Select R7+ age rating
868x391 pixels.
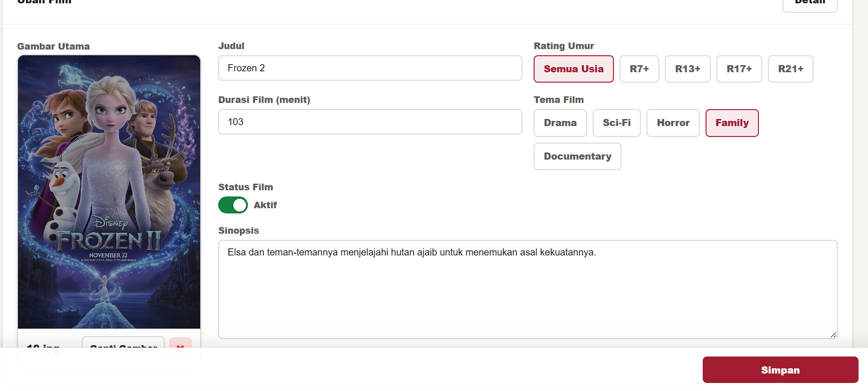639,69
